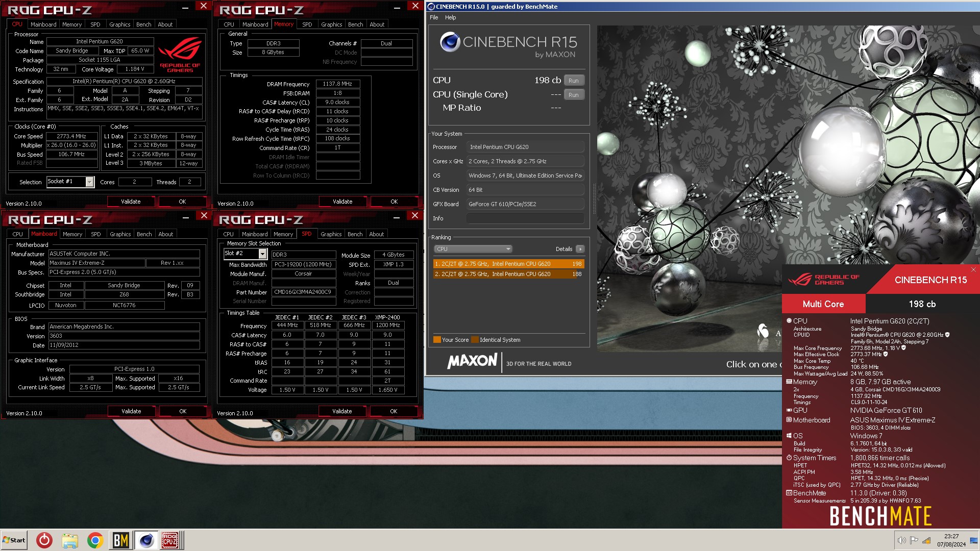Click the network signal tray icon

point(926,540)
